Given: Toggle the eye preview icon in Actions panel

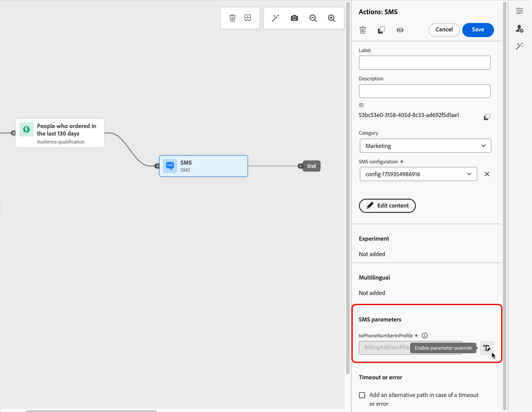Looking at the screenshot, I should (400, 30).
